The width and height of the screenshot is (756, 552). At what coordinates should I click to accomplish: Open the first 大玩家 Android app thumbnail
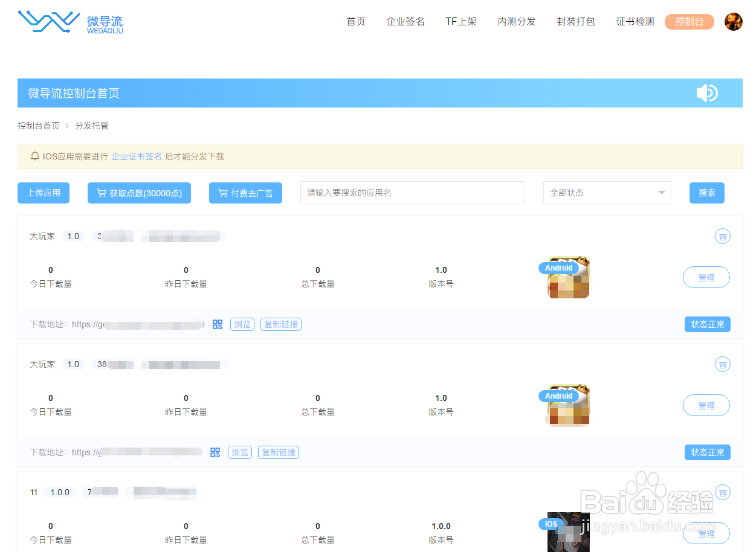569,277
